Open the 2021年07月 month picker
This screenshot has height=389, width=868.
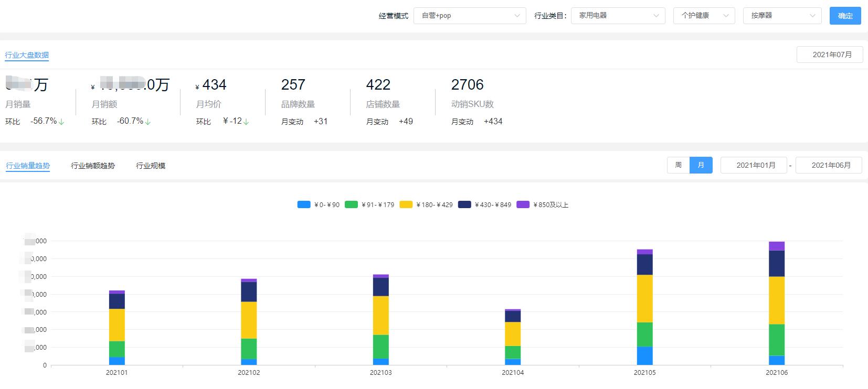tap(829, 55)
